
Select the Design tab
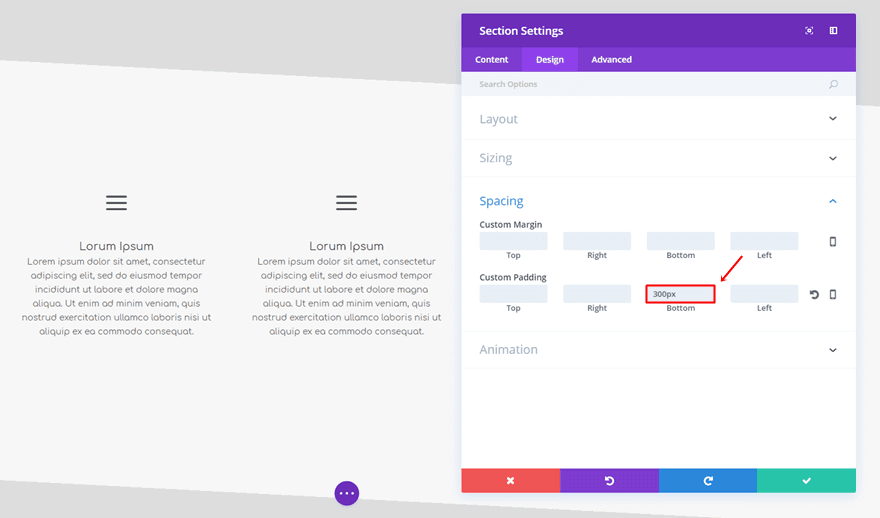pos(549,59)
